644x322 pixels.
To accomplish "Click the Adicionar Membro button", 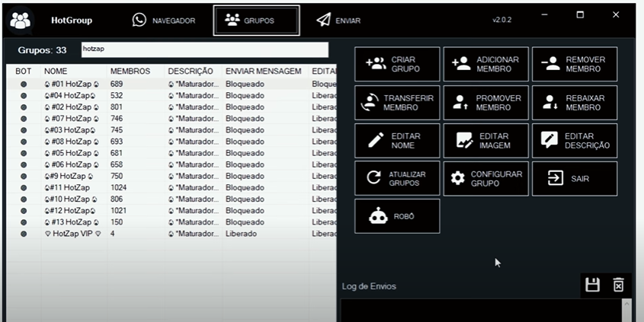I will [486, 64].
